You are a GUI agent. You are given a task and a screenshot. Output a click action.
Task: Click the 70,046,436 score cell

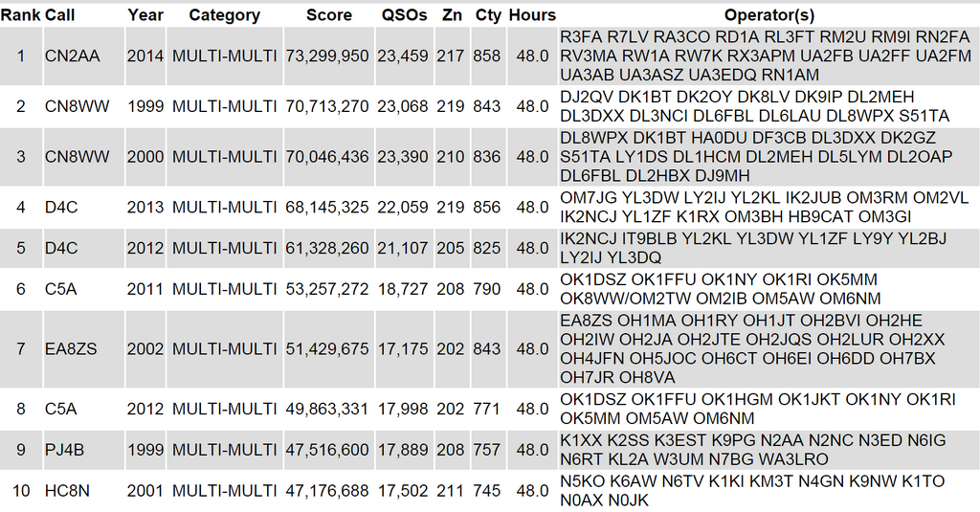click(327, 157)
